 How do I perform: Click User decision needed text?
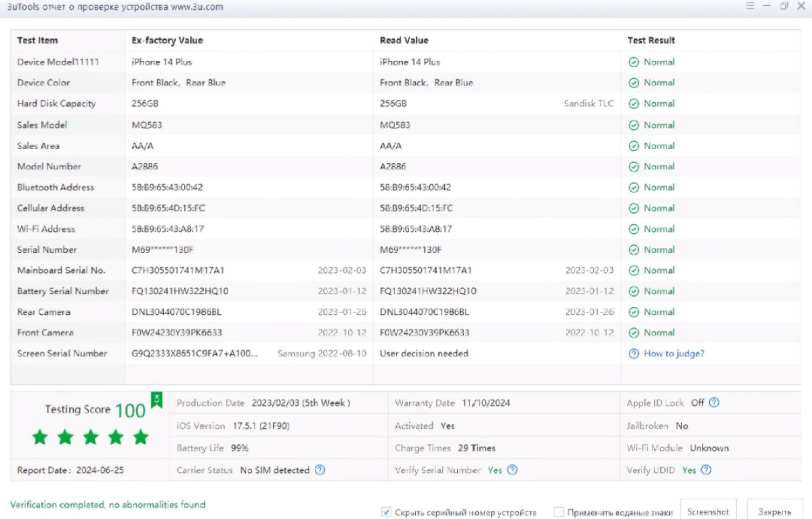(x=423, y=353)
